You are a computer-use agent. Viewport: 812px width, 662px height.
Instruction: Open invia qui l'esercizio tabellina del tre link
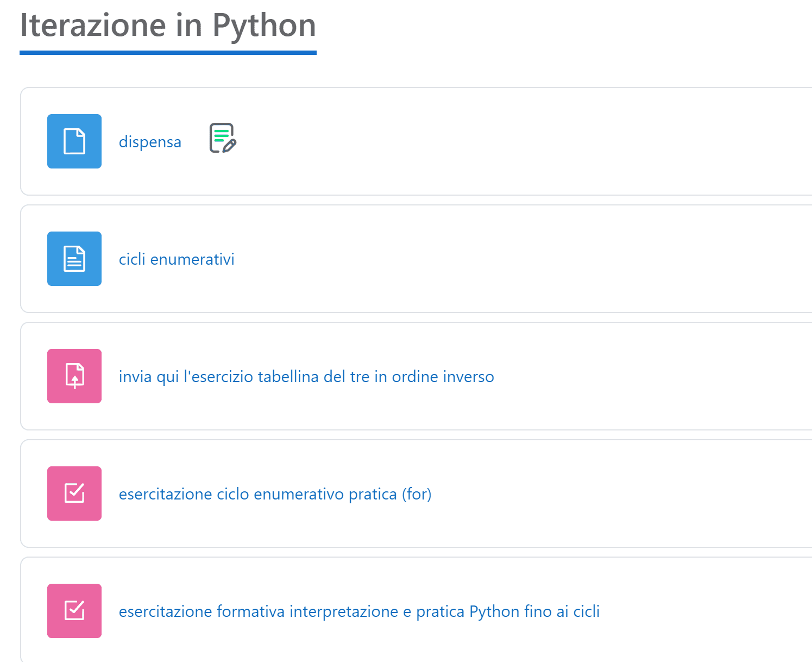(x=306, y=377)
